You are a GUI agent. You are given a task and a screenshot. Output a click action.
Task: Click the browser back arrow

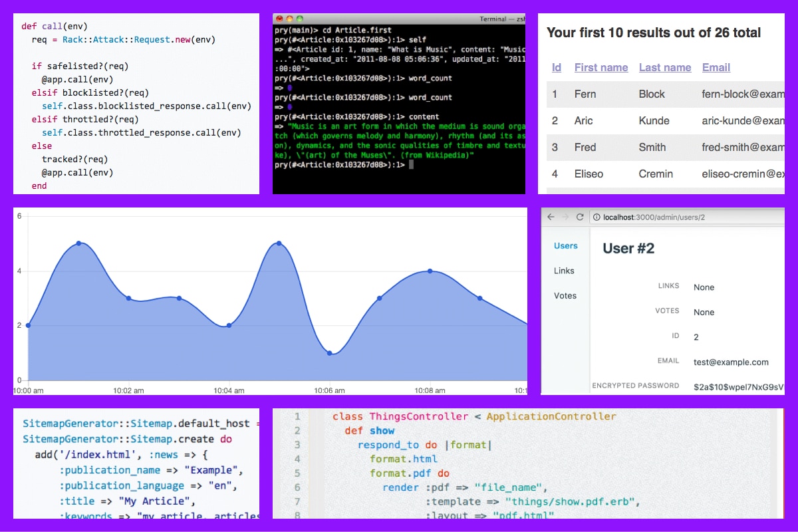coord(551,217)
